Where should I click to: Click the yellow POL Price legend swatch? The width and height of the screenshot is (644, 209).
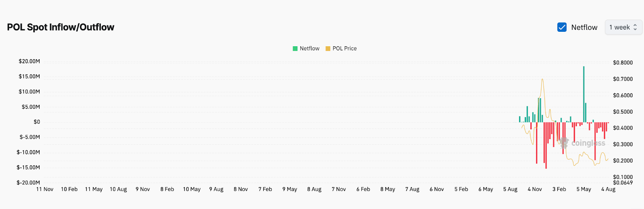[328, 49]
